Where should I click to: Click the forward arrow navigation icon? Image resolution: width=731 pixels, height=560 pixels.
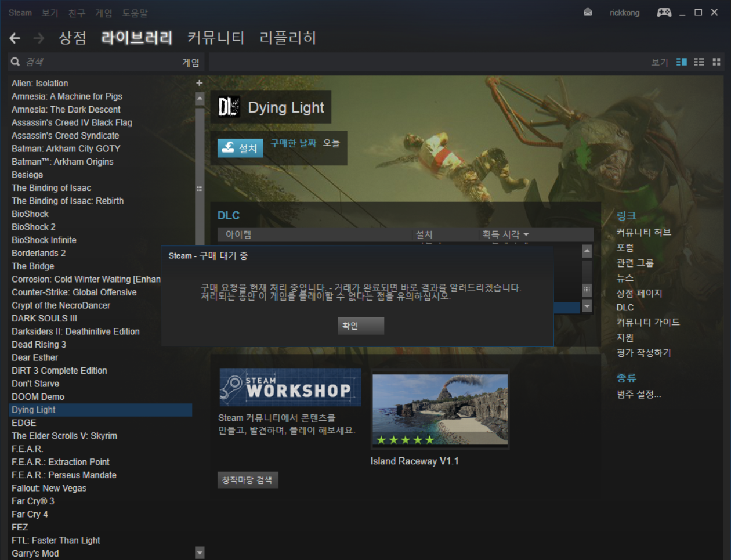tap(39, 38)
